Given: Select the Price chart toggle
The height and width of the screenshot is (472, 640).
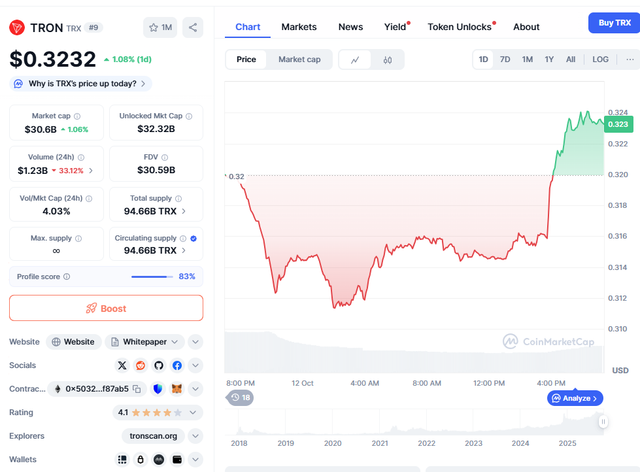Looking at the screenshot, I should point(246,60).
